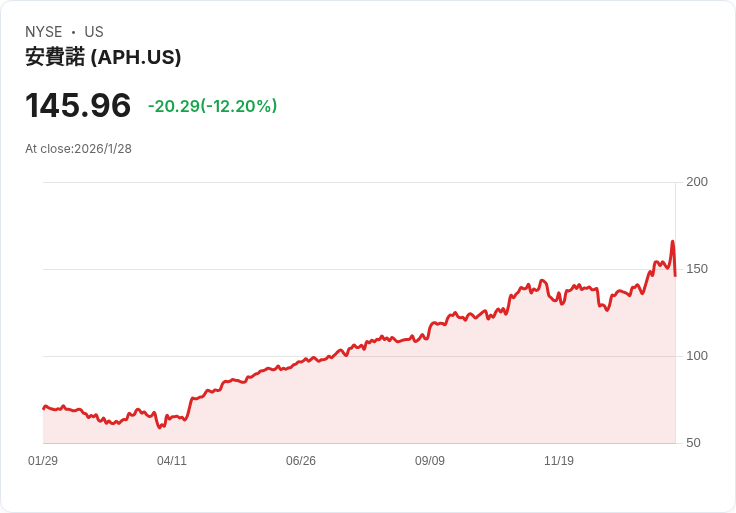Click the 100 y-axis label
Viewport: 736px width, 513px height.
[697, 356]
